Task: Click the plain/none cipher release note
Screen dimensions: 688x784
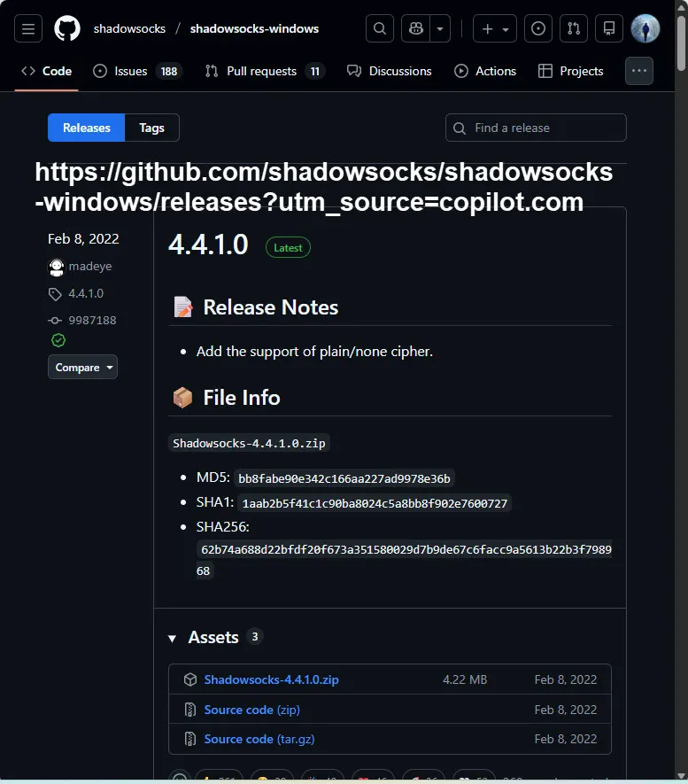Action: 314,352
